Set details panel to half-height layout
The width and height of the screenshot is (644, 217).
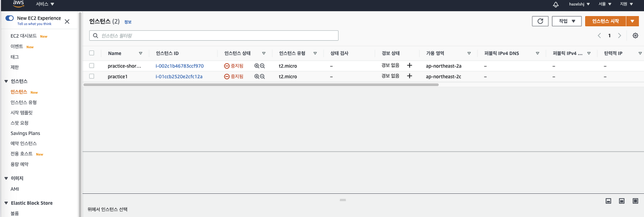coord(621,201)
